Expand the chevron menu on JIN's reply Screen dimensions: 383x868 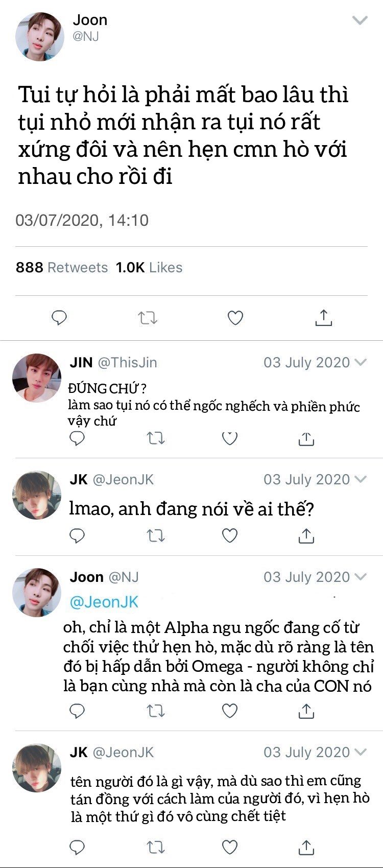361,362
